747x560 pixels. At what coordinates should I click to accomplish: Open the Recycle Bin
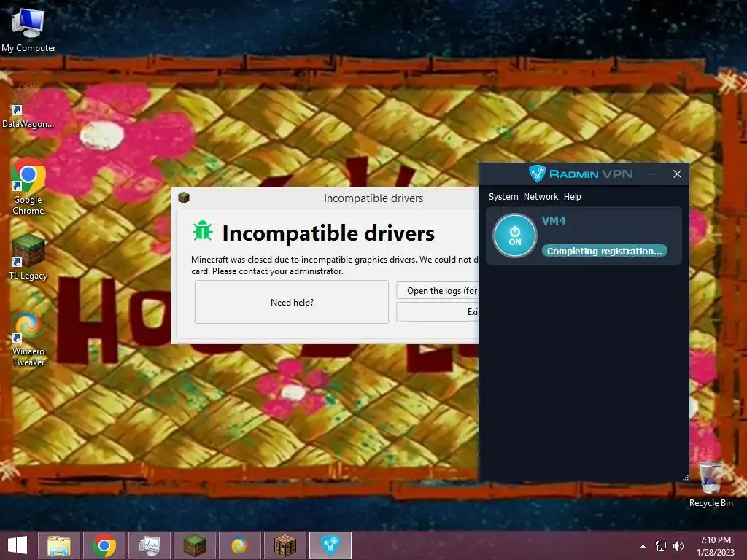[x=711, y=484]
